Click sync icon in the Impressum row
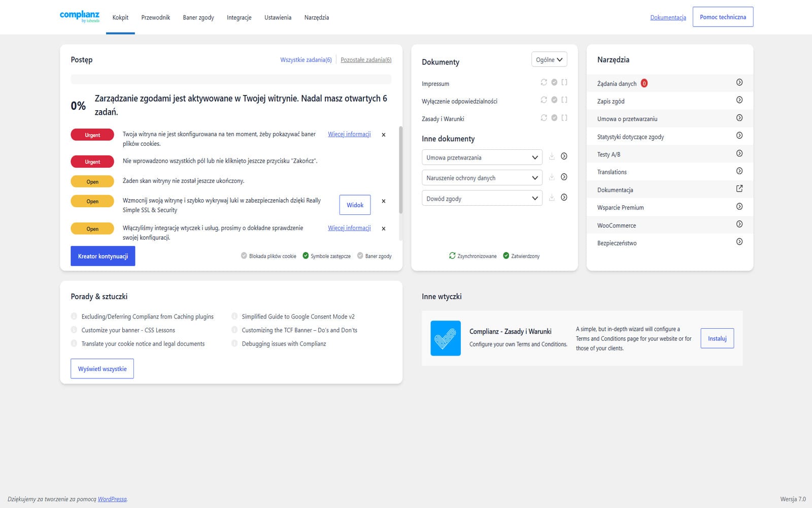This screenshot has width=812, height=508. click(x=544, y=82)
